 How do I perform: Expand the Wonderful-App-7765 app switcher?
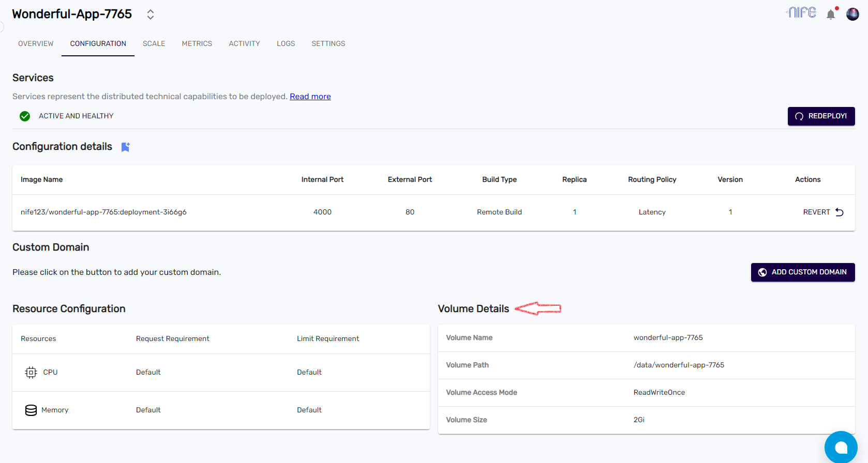point(151,14)
